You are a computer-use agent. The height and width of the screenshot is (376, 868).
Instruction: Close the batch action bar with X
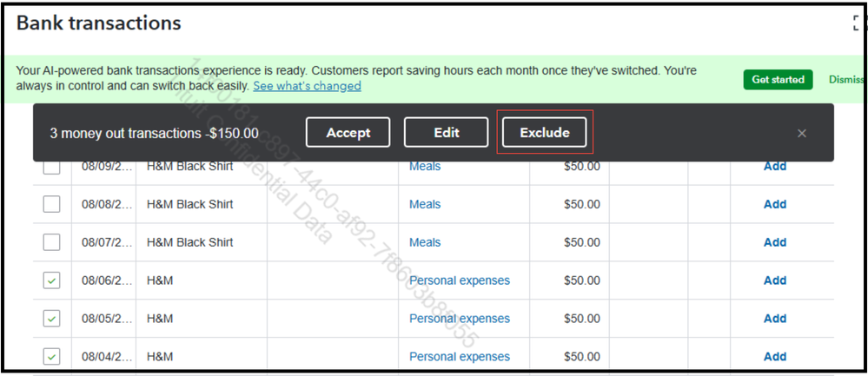tap(801, 133)
